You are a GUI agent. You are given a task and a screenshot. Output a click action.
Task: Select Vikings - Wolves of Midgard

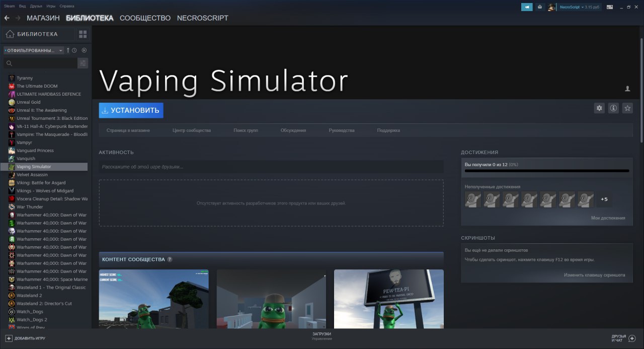[44, 191]
